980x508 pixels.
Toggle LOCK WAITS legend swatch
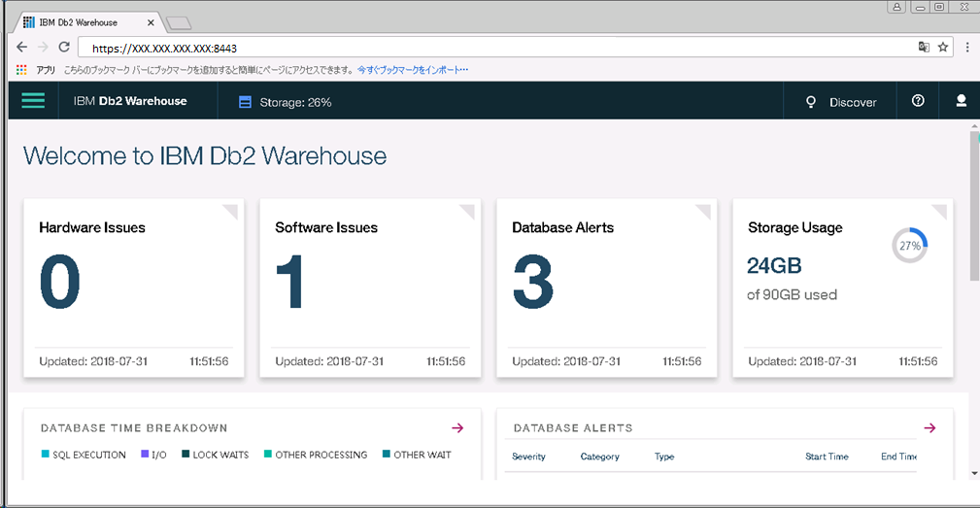click(186, 455)
